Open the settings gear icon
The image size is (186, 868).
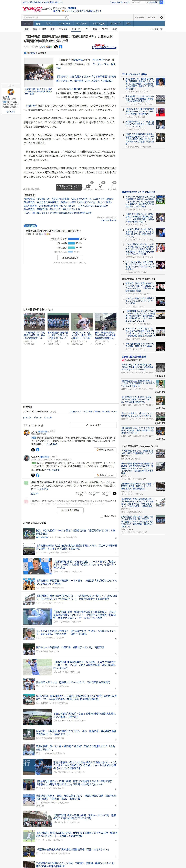[x=161, y=18]
